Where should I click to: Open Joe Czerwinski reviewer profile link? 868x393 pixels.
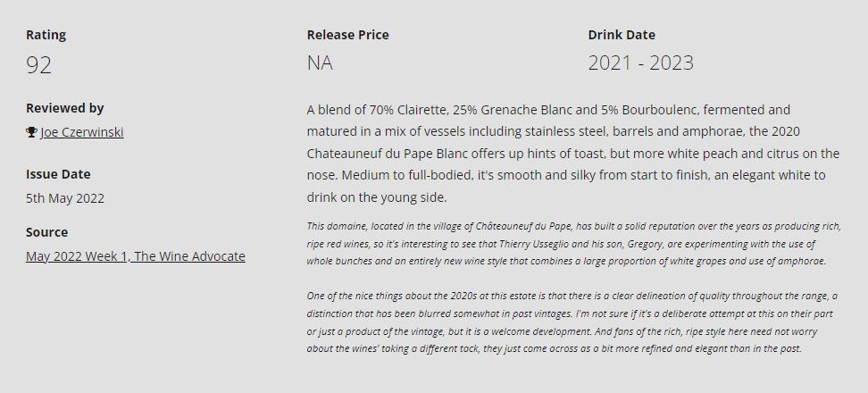tap(82, 132)
